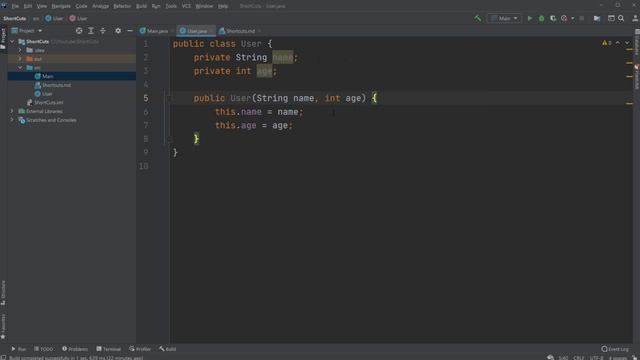Click the Profiler run icon in toolbar
Screen dimensions: 640x360
tap(564, 18)
